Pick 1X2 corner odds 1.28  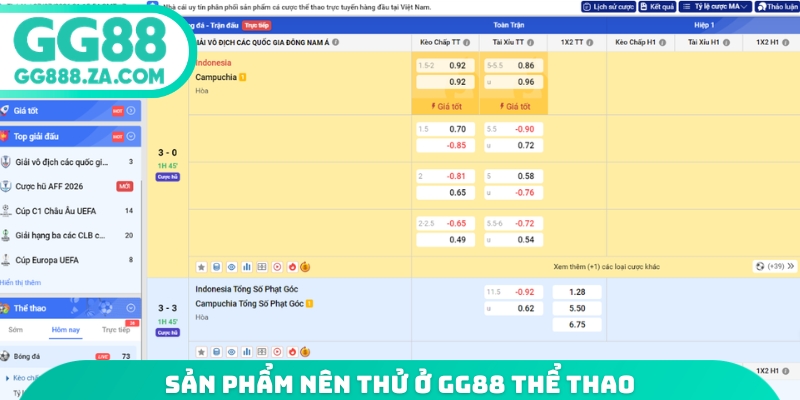(577, 292)
